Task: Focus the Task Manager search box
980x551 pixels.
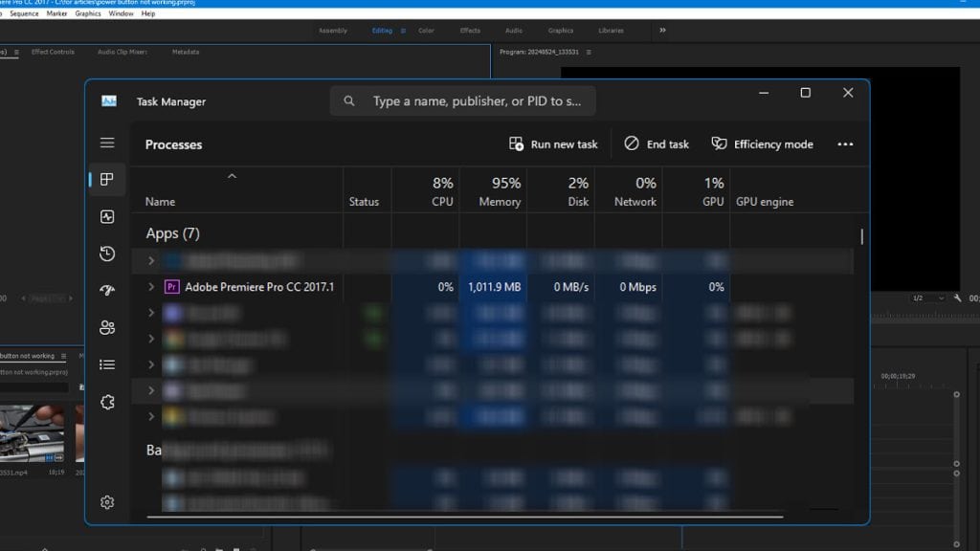Action: tap(463, 101)
